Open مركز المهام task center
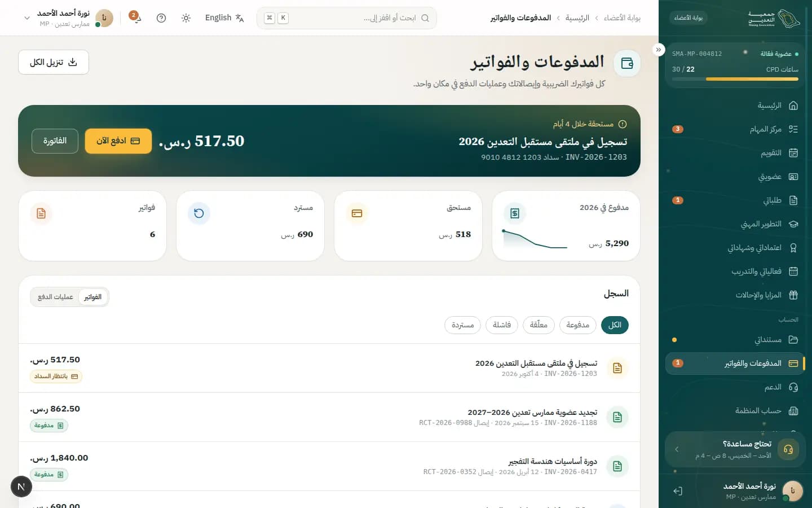Screen dimensions: 812x508 coord(735,129)
